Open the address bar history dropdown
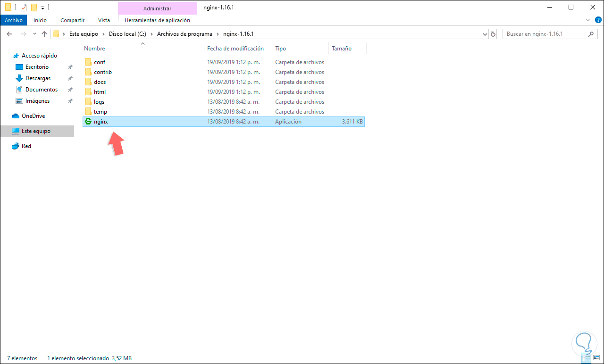The height and width of the screenshot is (364, 604). [x=485, y=34]
